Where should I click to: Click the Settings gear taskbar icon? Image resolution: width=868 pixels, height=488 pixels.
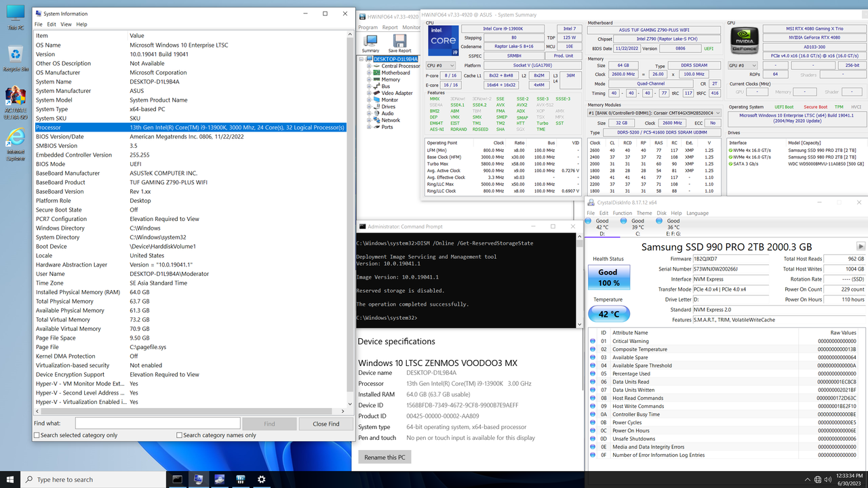(261, 479)
